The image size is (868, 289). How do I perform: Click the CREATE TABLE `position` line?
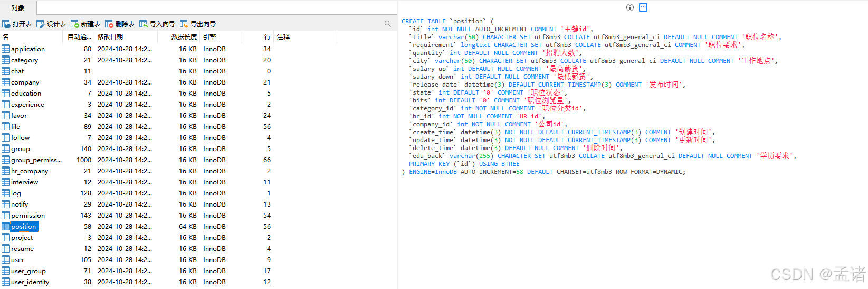tap(447, 21)
